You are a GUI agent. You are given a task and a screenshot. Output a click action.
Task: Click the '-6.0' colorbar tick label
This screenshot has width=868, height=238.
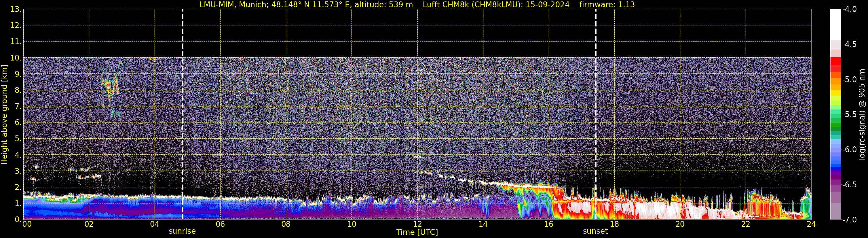[x=850, y=150]
